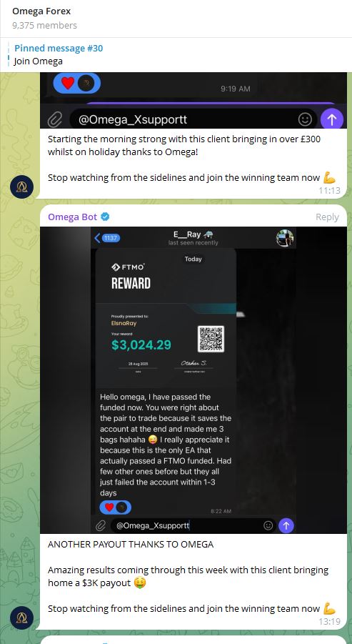Click the QR code on the reward certificate

tap(211, 339)
